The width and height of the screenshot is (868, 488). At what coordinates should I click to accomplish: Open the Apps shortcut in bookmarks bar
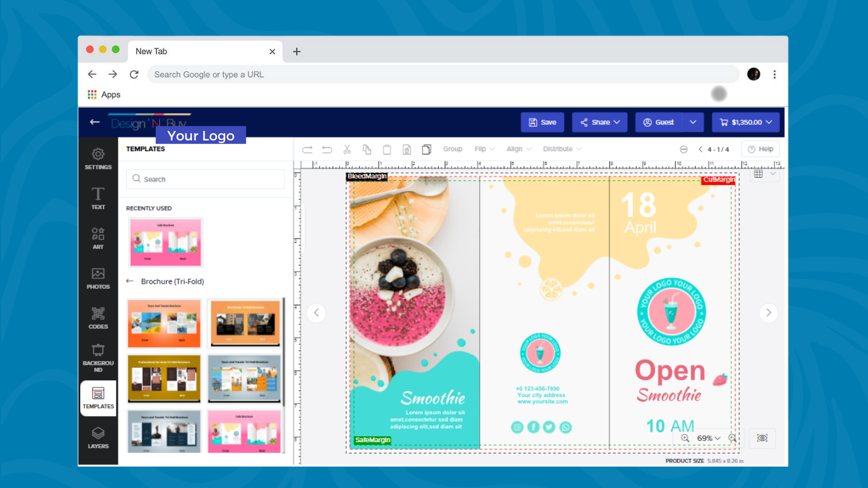[104, 95]
